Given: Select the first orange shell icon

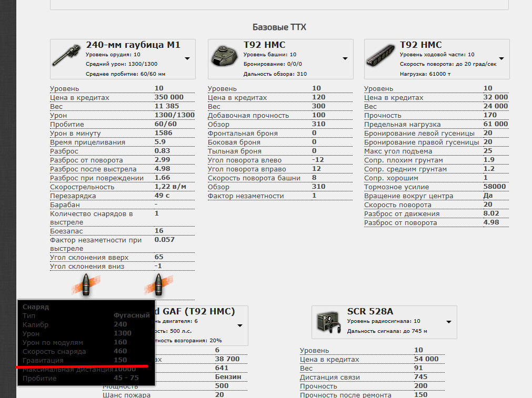Looking at the screenshot, I should point(86,284).
